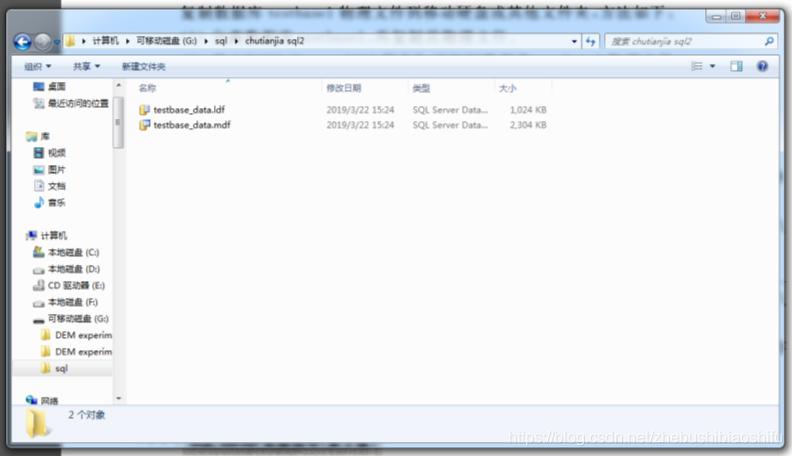Click the 视频 library icon
Image resolution: width=792 pixels, height=456 pixels.
coord(39,153)
